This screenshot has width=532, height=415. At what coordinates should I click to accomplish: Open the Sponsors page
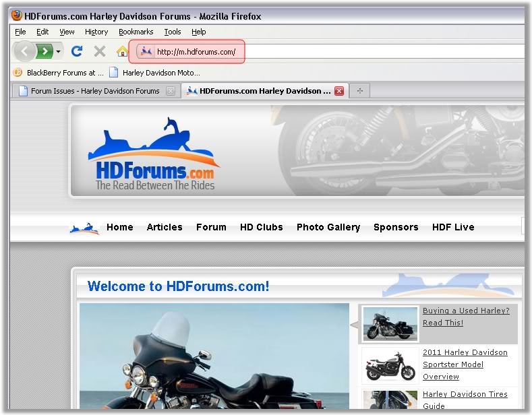(396, 227)
